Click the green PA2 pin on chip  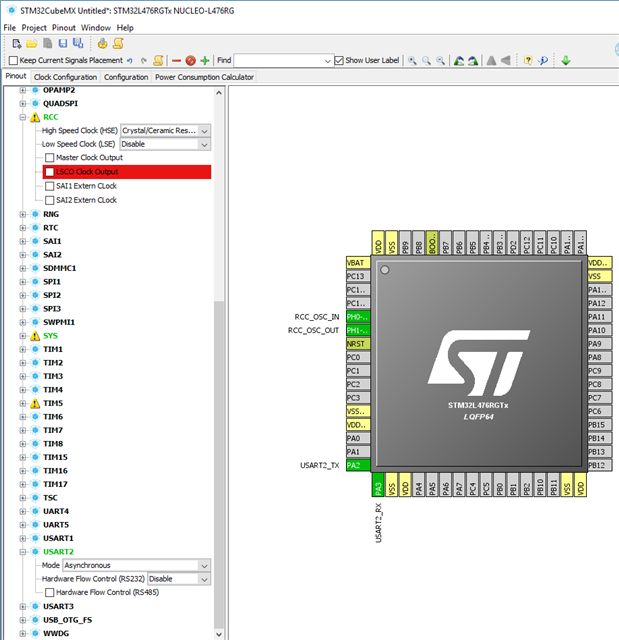point(357,465)
